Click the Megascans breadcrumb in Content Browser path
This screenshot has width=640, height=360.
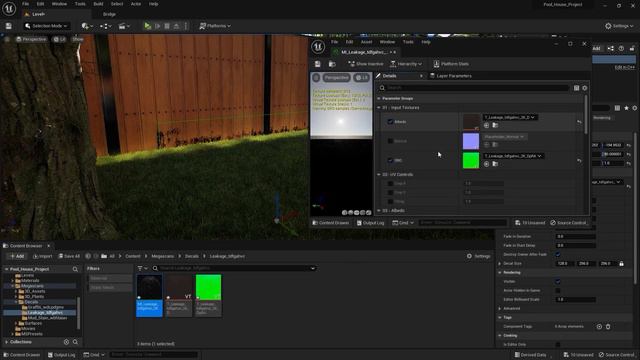coord(162,256)
